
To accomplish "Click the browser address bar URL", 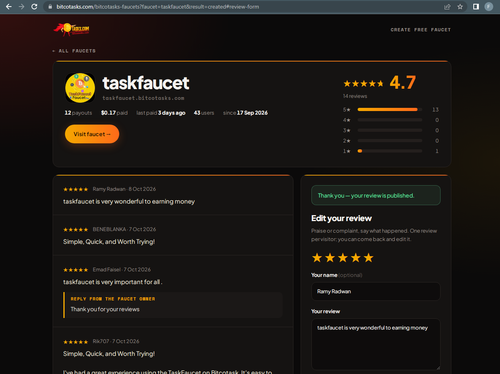I will pos(158,7).
